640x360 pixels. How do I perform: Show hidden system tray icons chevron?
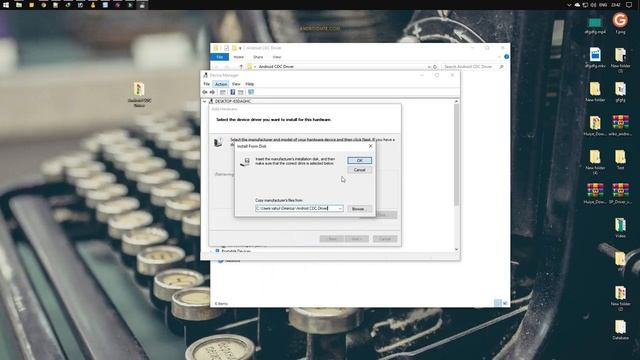[x=569, y=5]
